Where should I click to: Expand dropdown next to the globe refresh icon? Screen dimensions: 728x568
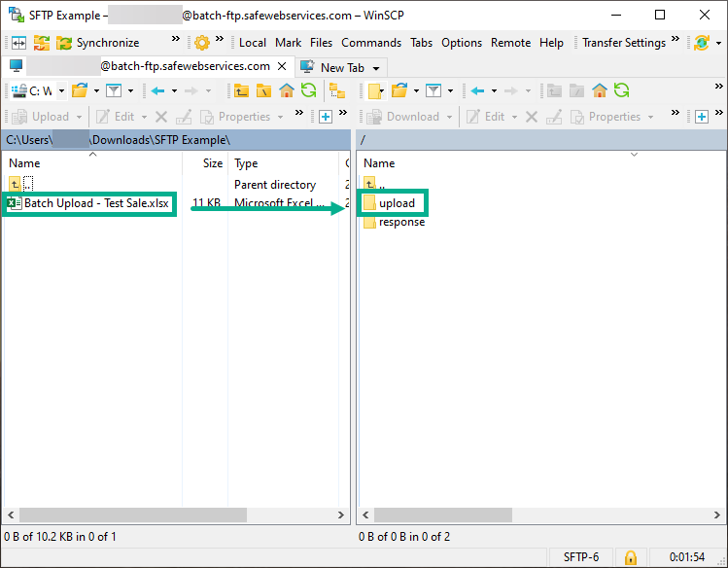[x=718, y=43]
